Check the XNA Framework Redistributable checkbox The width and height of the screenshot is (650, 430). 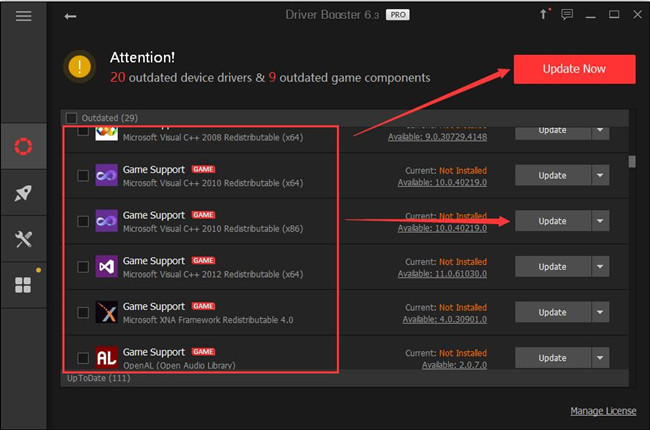coord(83,312)
